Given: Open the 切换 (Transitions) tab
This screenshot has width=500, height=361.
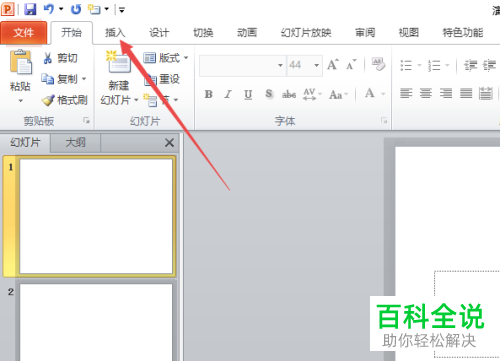Looking at the screenshot, I should point(203,33).
